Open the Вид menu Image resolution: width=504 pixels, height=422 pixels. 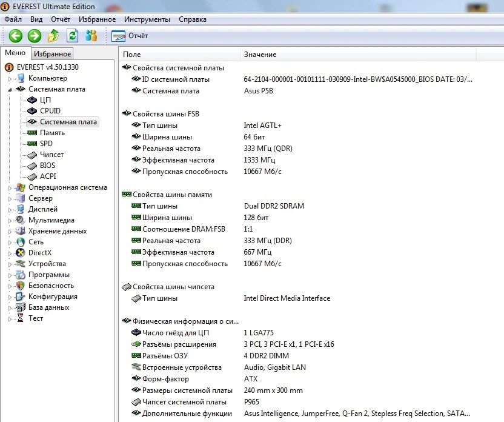click(36, 19)
